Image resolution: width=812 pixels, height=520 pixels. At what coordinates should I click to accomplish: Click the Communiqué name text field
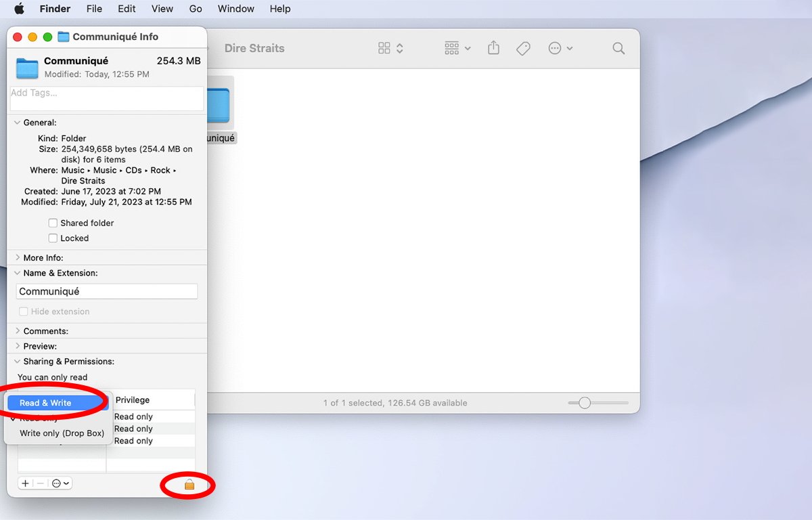[x=106, y=291]
